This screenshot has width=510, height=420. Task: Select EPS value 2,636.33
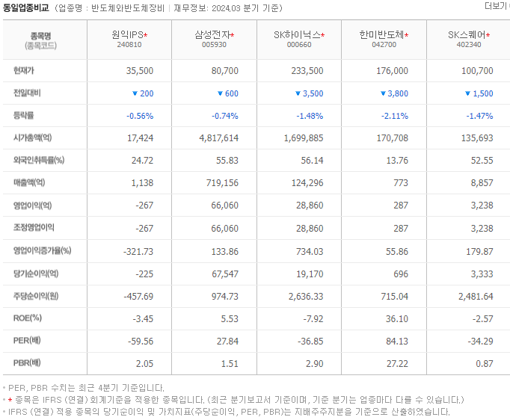(x=306, y=297)
